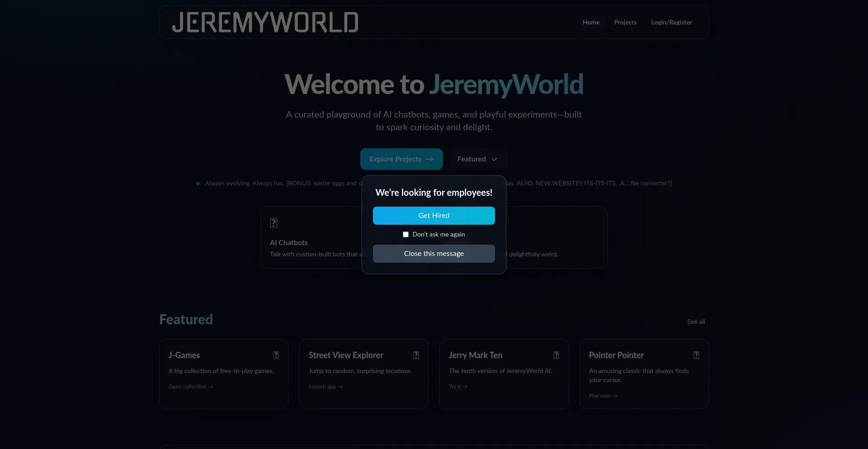
Task: Click the Street View Explorer card icon
Action: click(x=416, y=355)
